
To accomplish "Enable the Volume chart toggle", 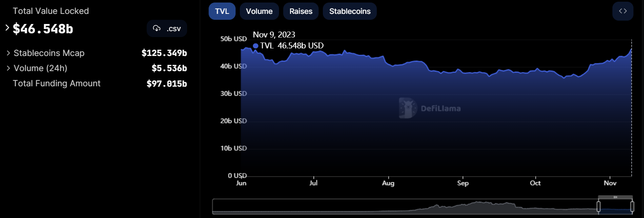I will point(259,11).
